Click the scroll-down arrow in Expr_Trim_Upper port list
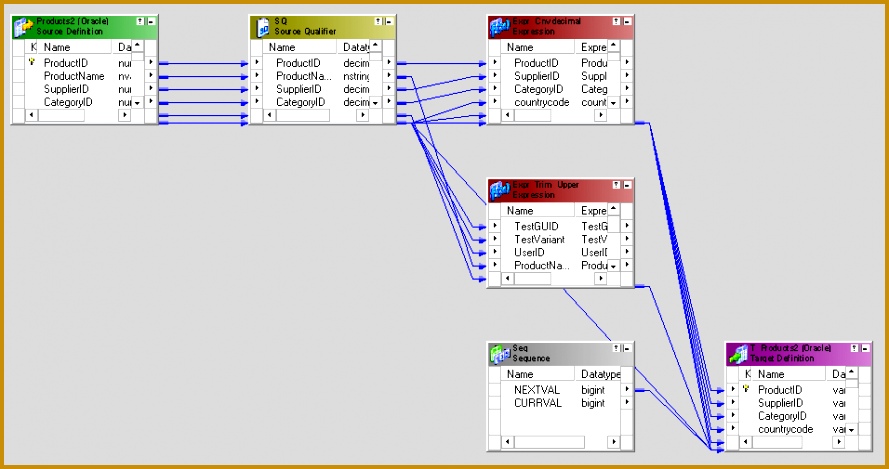 click(x=613, y=266)
